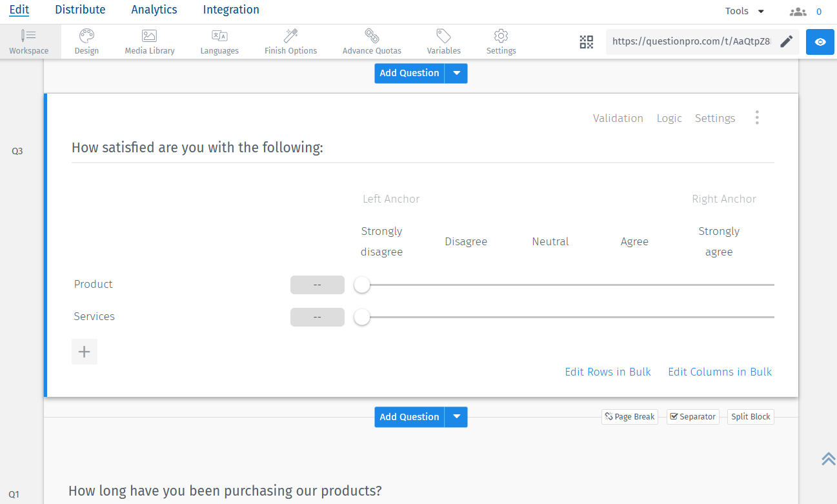This screenshot has width=837, height=504.
Task: Show the survey QR code
Action: 587,41
